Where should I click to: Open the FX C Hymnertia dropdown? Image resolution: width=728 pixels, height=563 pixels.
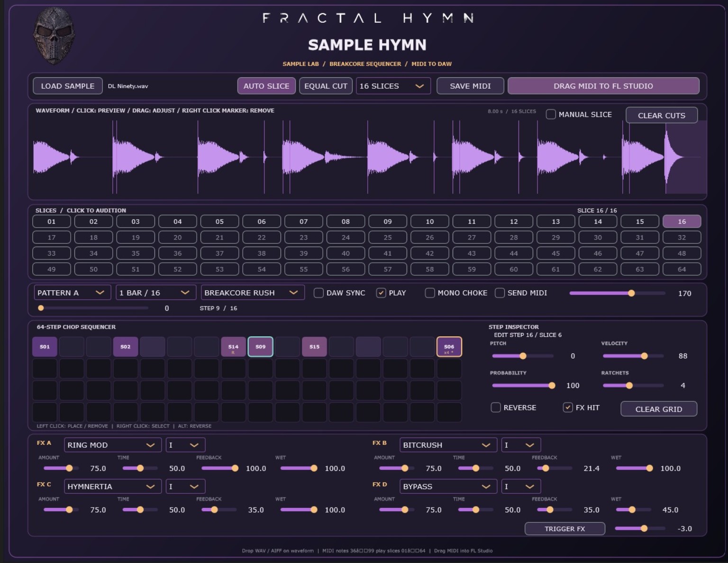112,486
